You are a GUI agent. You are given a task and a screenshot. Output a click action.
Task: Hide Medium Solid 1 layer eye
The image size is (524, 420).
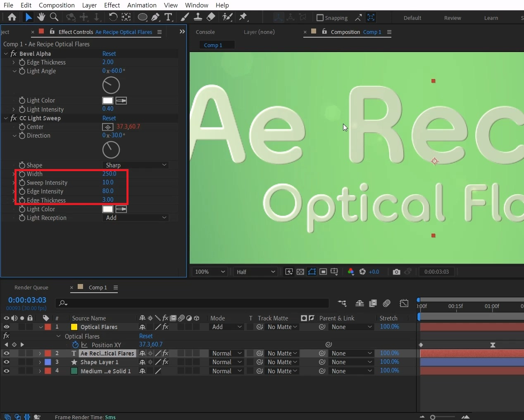pos(6,371)
